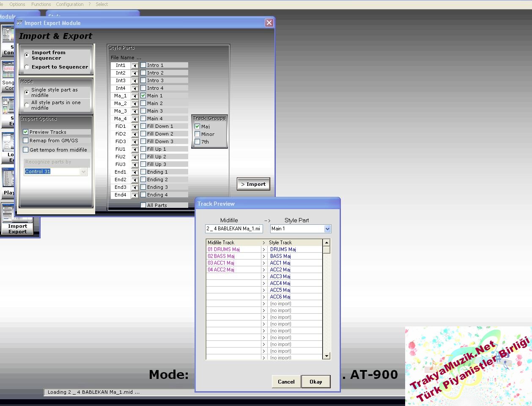Open the Style Part Main 1 dropdown

(x=327, y=229)
